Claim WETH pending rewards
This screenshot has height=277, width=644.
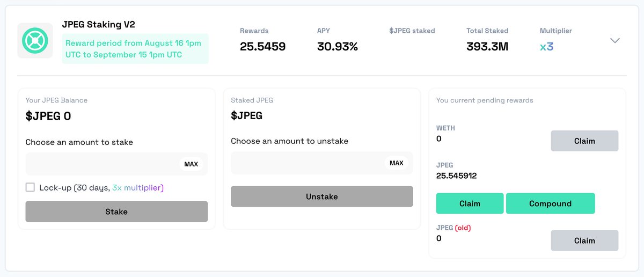(584, 141)
